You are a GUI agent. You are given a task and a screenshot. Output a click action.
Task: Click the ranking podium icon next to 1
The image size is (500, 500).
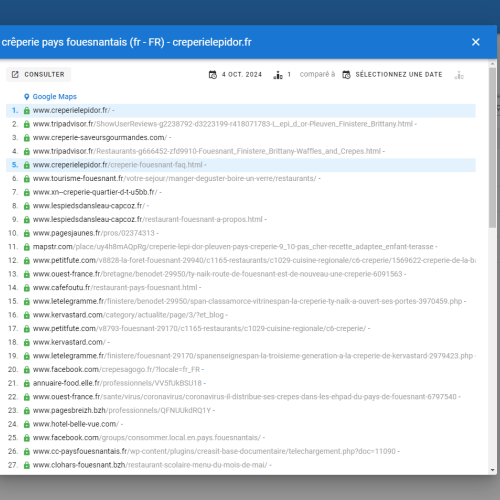[x=278, y=75]
